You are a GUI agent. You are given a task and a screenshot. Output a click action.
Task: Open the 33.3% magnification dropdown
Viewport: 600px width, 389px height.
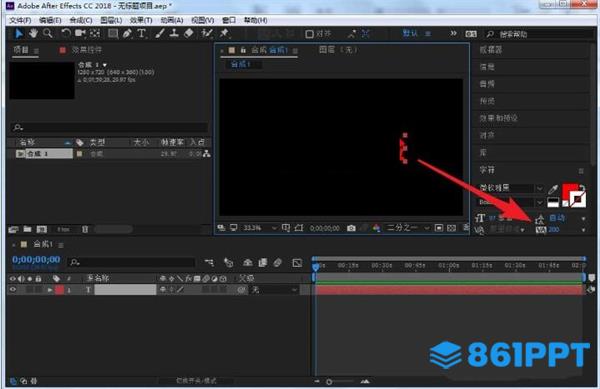(259, 228)
